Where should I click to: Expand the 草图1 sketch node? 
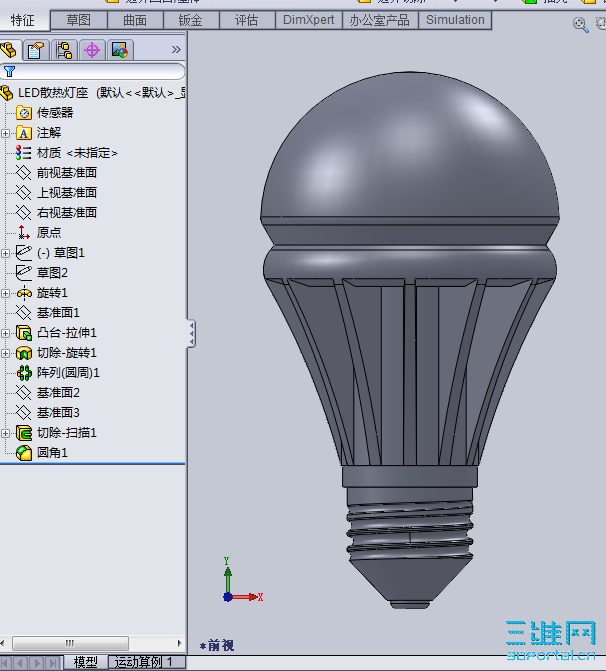coord(5,253)
